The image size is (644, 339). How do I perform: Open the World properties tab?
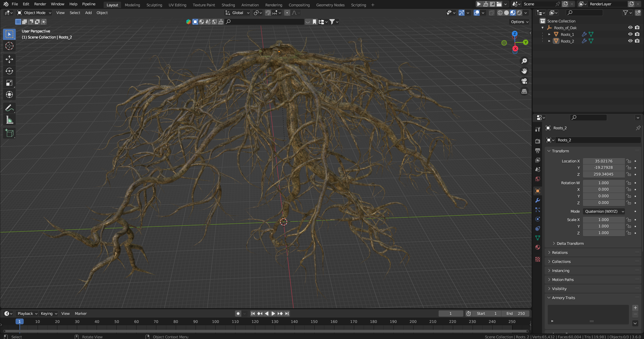pyautogui.click(x=538, y=179)
